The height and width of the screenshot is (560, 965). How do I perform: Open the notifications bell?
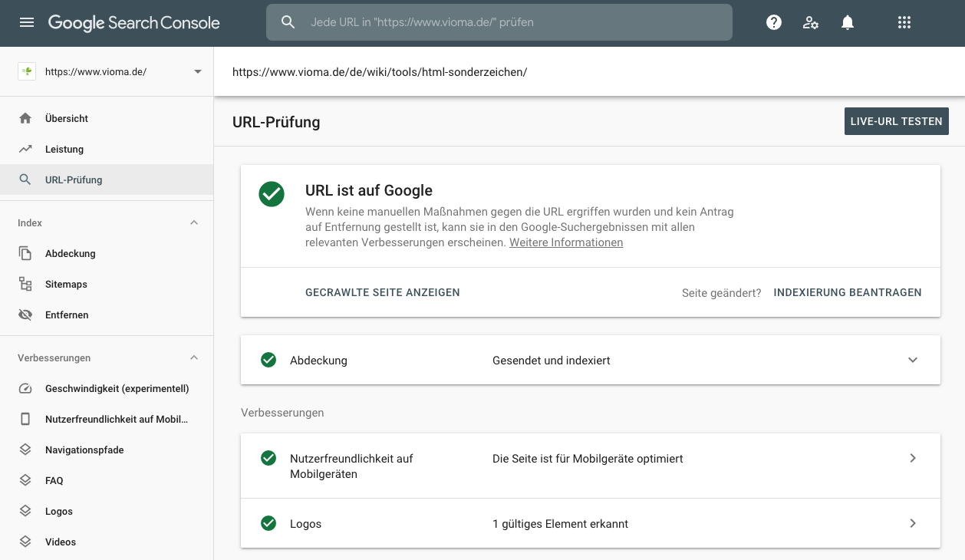(x=848, y=23)
